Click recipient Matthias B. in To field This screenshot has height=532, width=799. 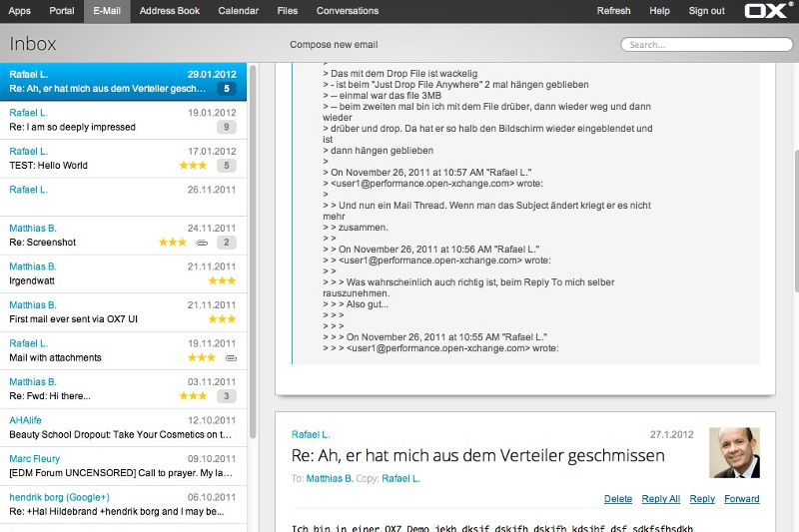click(330, 478)
